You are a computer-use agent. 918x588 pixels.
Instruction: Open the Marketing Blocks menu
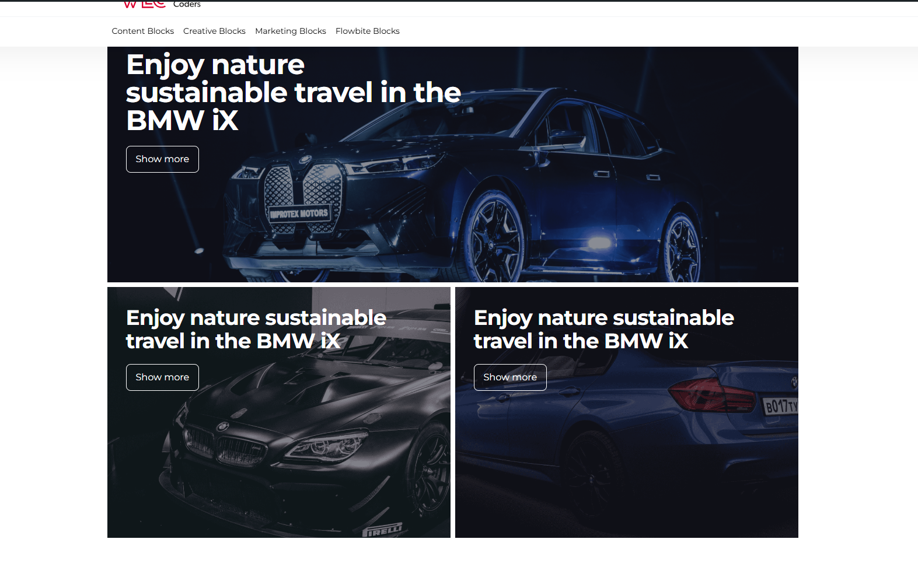(x=291, y=31)
